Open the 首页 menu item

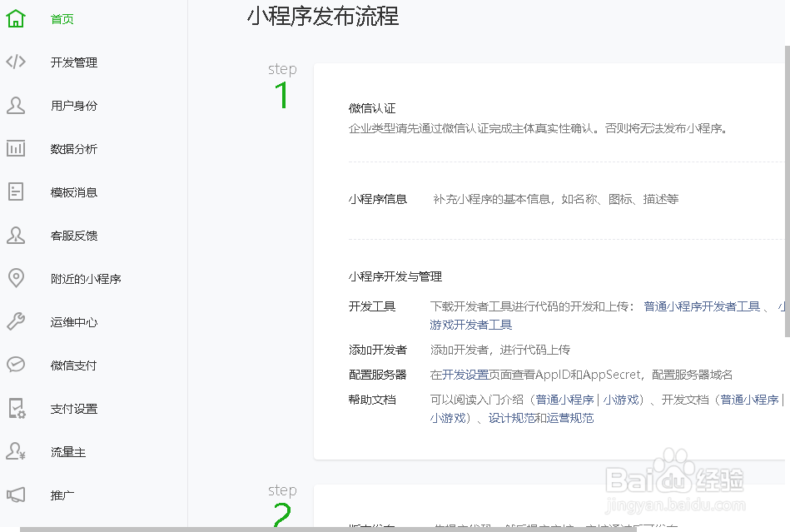(62, 19)
